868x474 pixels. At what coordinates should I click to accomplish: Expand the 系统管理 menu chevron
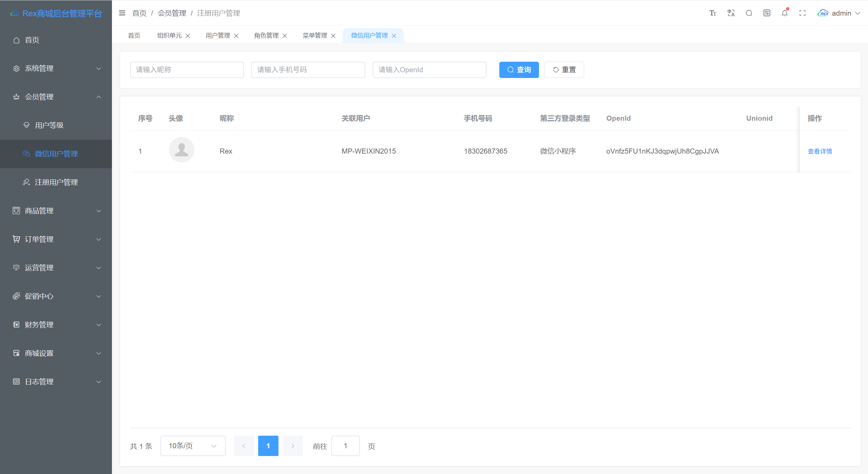click(x=99, y=68)
